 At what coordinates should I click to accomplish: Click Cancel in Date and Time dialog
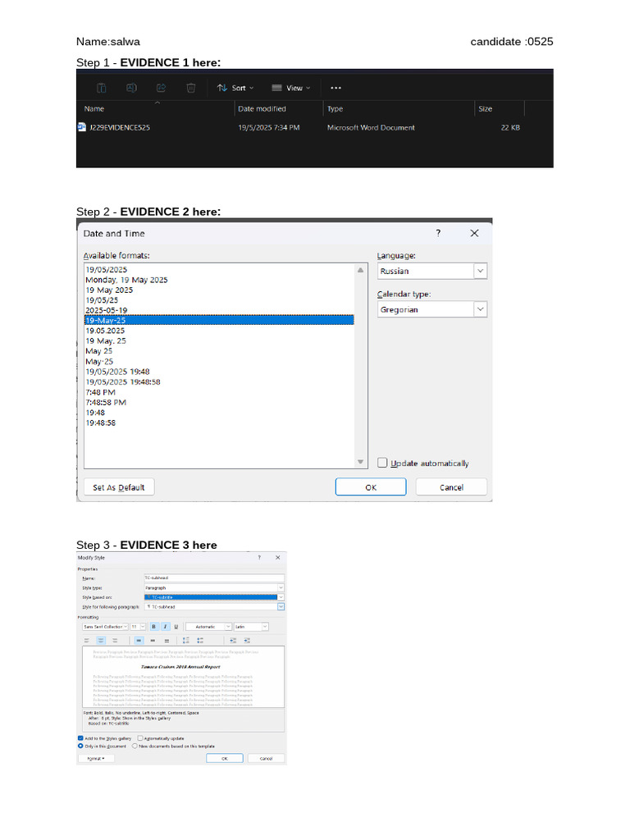pos(451,487)
